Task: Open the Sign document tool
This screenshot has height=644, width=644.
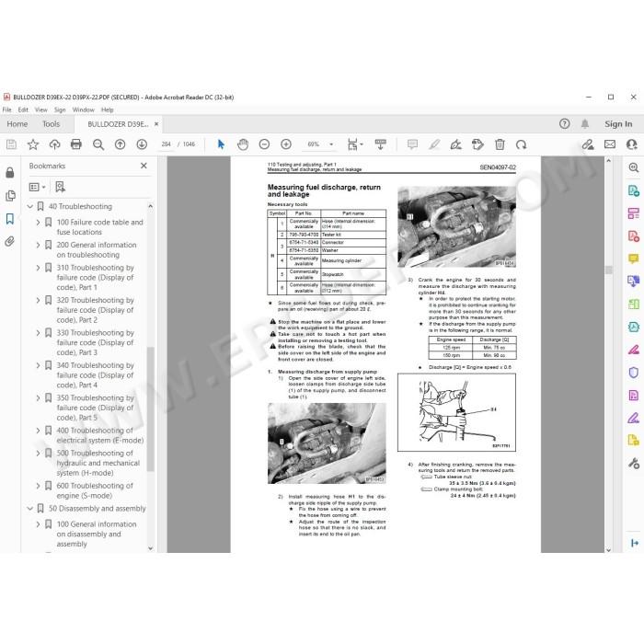Action: (456, 144)
